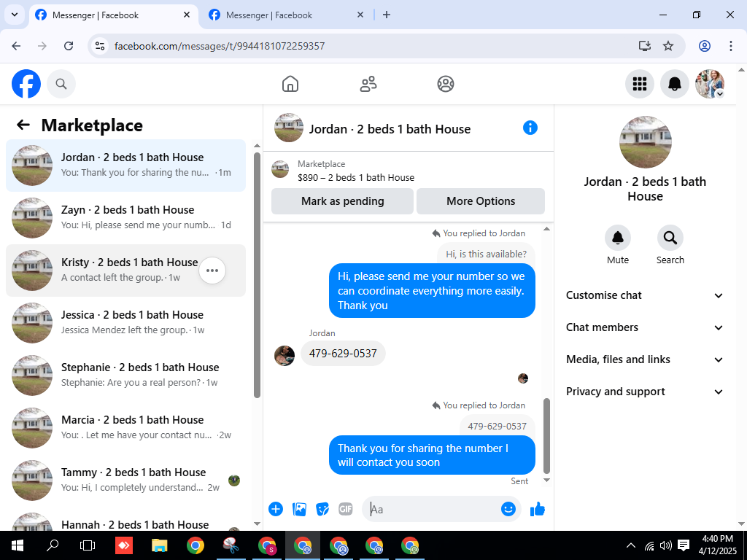This screenshot has height=560, width=747.
Task: Click Jordan's avatar beside phone number message
Action: point(285,356)
